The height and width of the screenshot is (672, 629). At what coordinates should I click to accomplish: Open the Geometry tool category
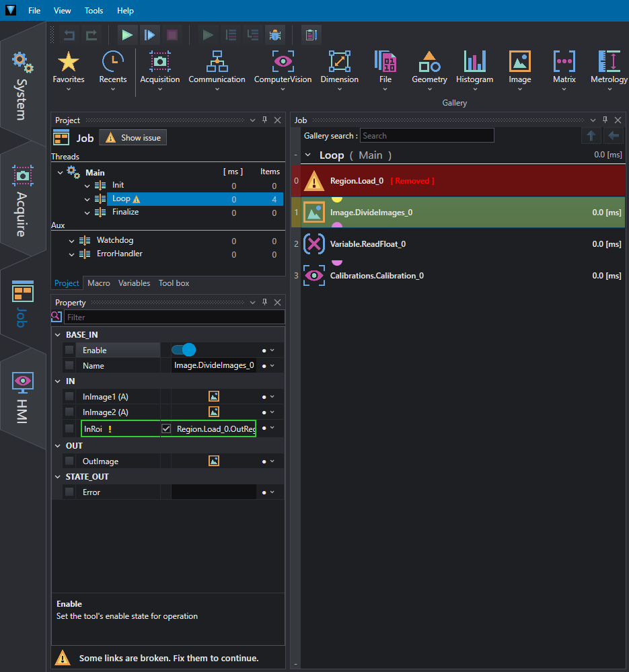pos(429,70)
